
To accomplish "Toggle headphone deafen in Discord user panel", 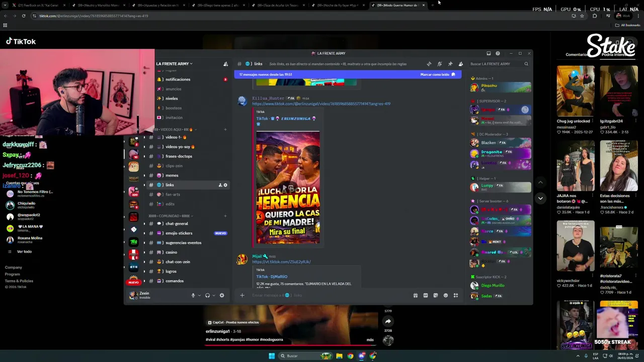I will pos(207,296).
